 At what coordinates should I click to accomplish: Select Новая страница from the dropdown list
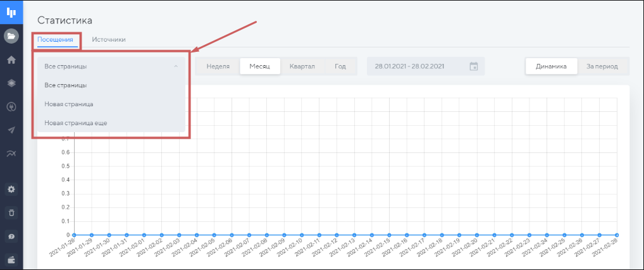(69, 104)
